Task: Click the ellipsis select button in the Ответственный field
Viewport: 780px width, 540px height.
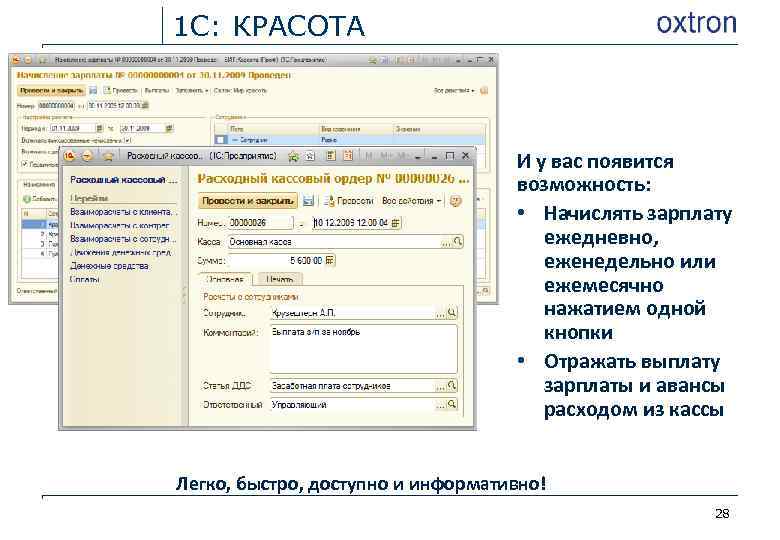Action: coord(440,405)
